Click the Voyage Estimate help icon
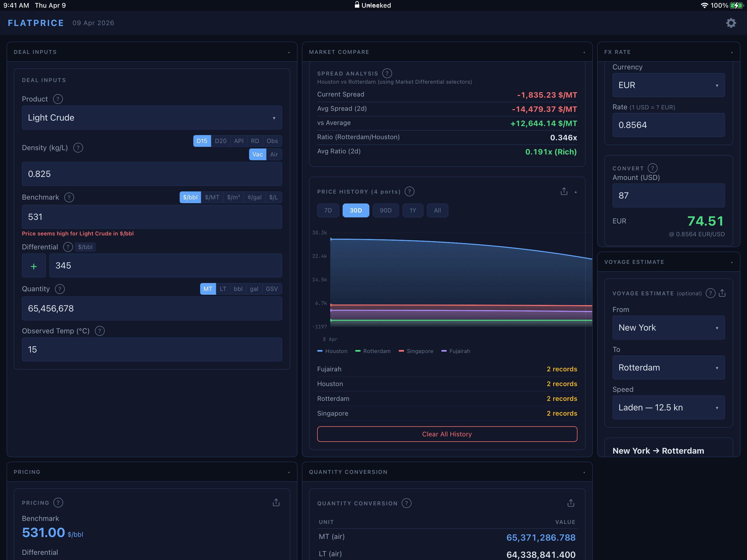 pos(711,293)
